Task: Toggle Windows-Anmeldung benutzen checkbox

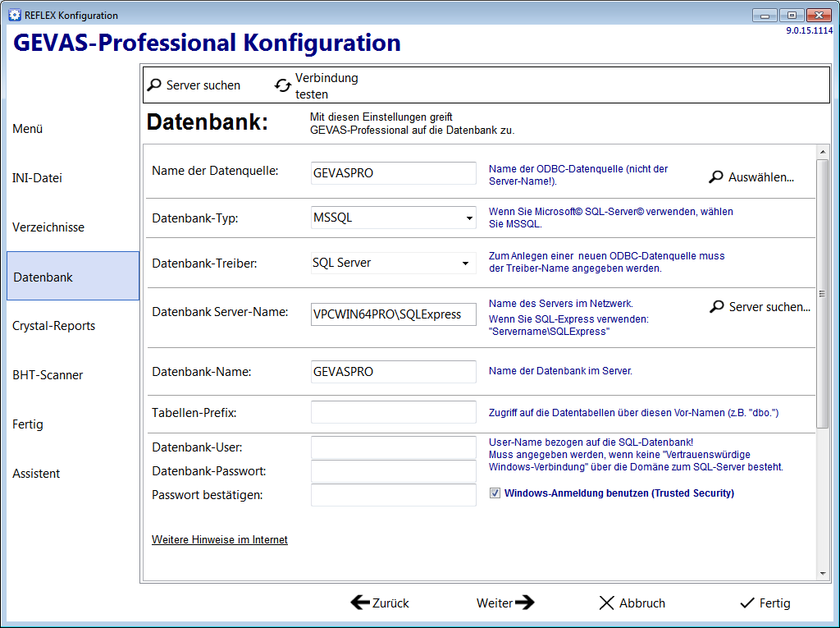Action: point(495,493)
